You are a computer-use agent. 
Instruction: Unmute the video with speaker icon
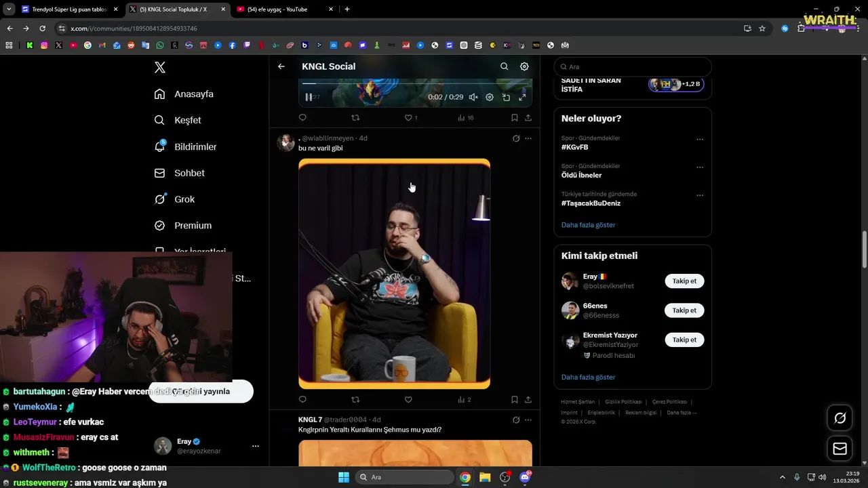(x=473, y=98)
